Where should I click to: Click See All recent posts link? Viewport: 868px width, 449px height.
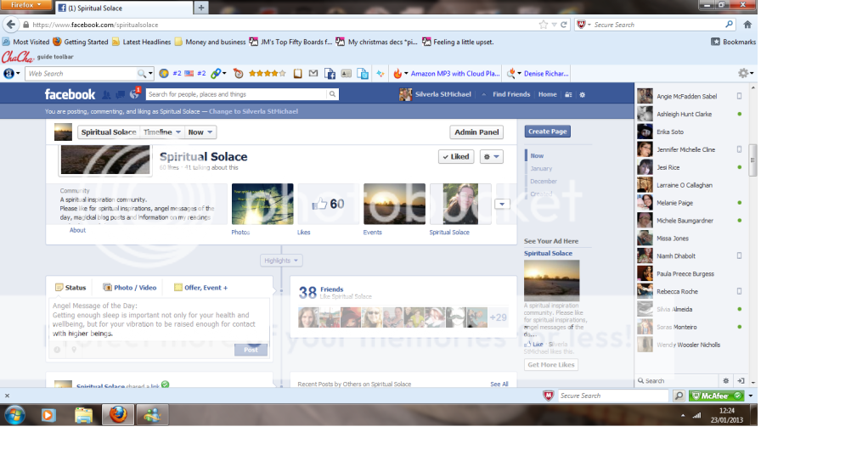pos(499,384)
